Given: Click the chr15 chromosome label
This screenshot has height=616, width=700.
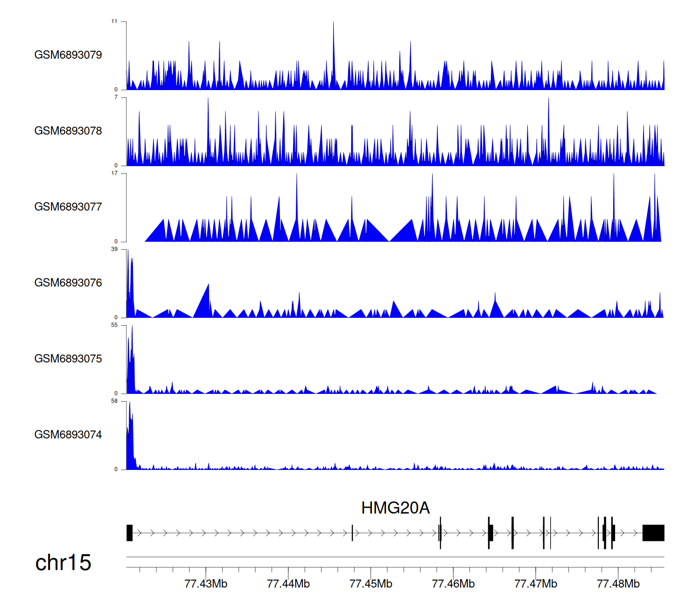Looking at the screenshot, I should (63, 563).
